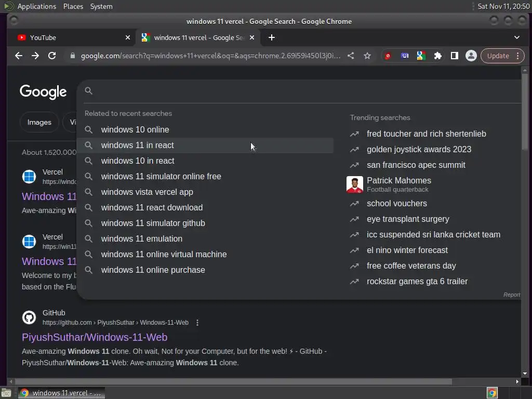Go forward using the browser forward arrow

(35, 56)
